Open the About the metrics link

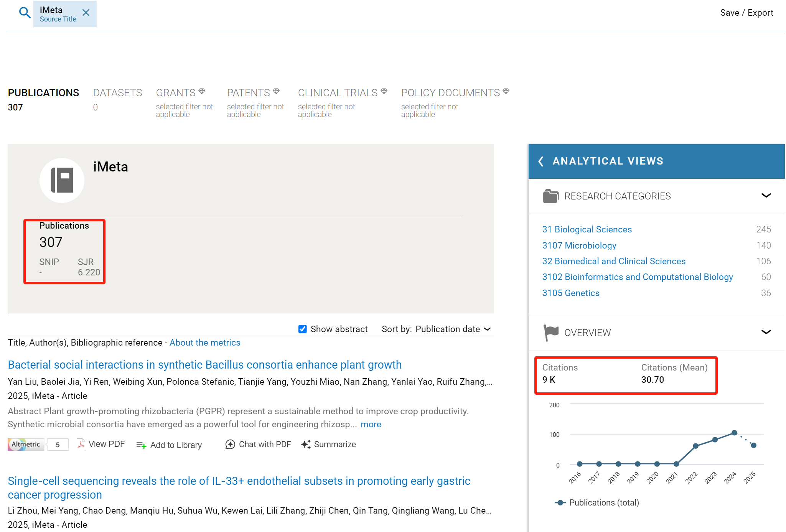(205, 343)
